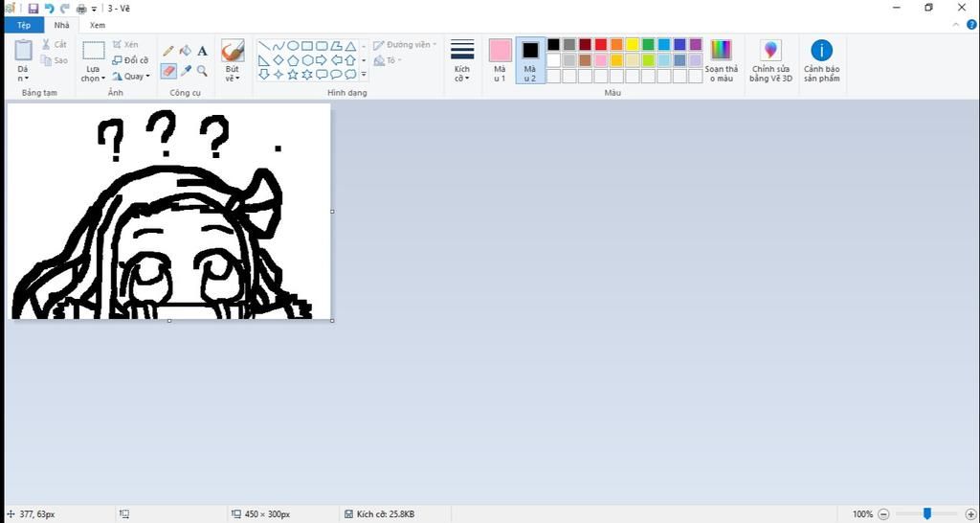The width and height of the screenshot is (980, 523).
Task: Expand the shapes gallery more arrow
Action: click(x=364, y=75)
